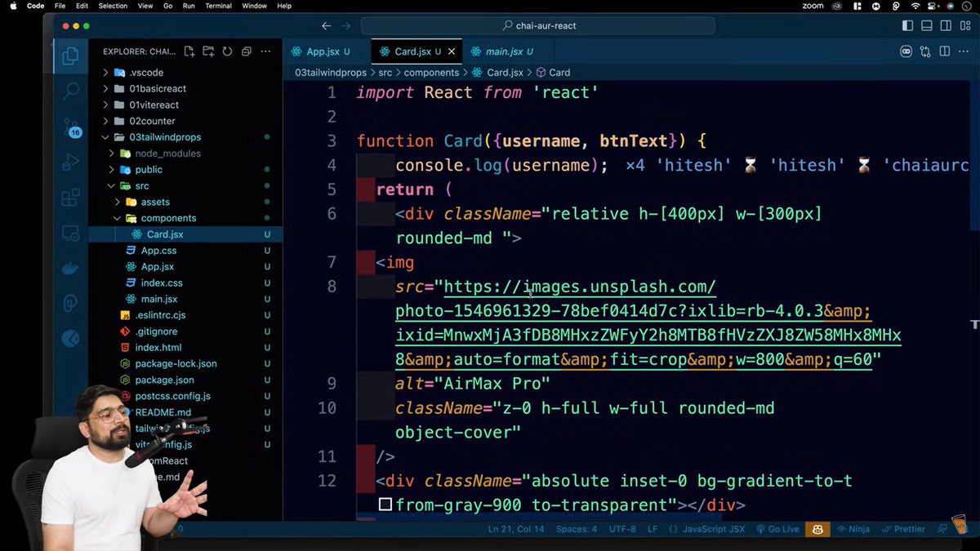Click Spaces: 4 indentation setting
This screenshot has width=980, height=551.
[x=577, y=529]
